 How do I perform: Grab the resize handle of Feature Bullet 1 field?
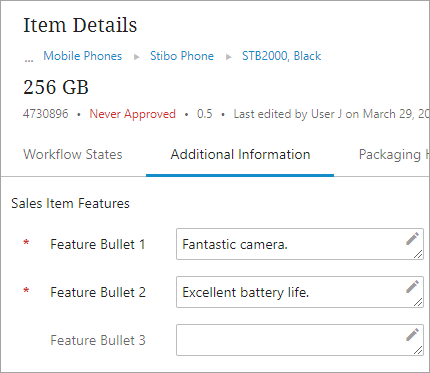pyautogui.click(x=418, y=254)
